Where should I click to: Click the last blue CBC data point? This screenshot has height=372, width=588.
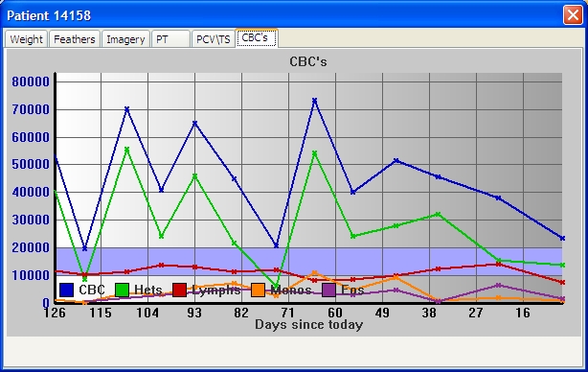(x=562, y=238)
